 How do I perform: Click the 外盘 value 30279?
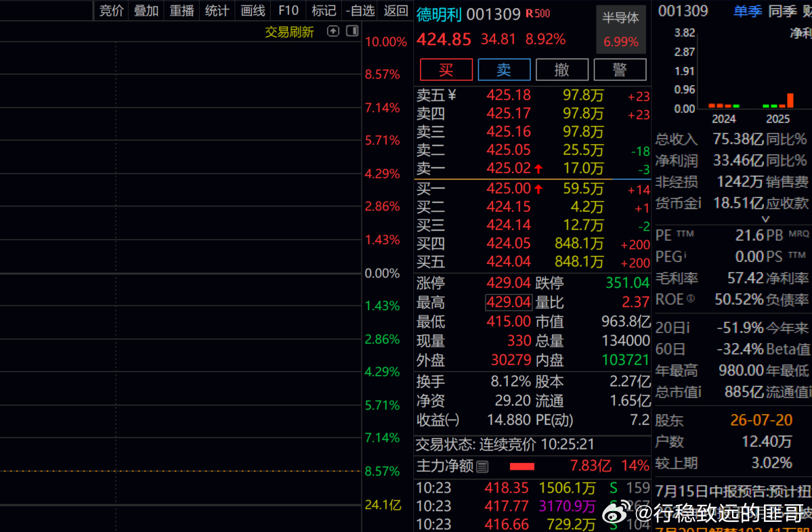pyautogui.click(x=511, y=359)
